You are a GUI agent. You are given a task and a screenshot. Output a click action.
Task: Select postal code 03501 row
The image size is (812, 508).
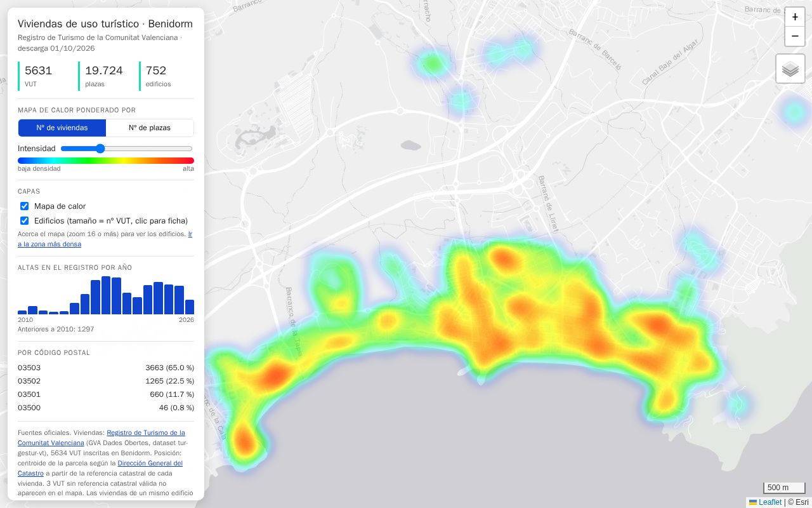(106, 394)
